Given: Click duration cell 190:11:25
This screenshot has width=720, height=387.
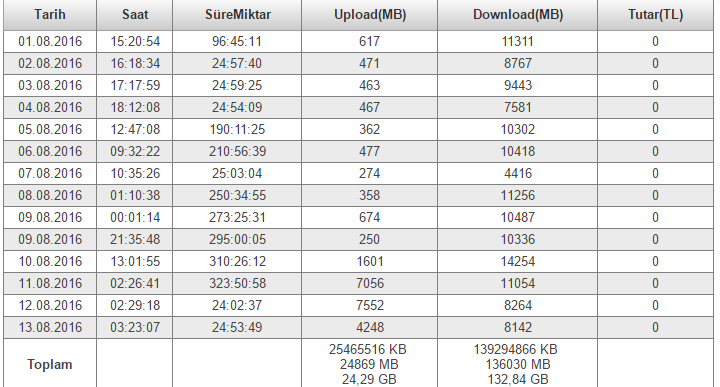Looking at the screenshot, I should pos(237,129).
